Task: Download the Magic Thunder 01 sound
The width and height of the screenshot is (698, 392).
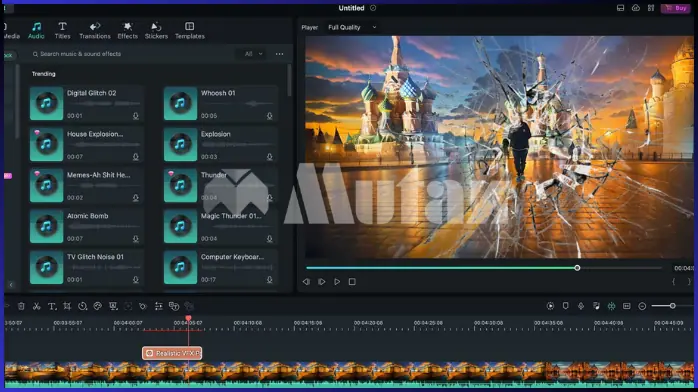Action: pos(270,239)
